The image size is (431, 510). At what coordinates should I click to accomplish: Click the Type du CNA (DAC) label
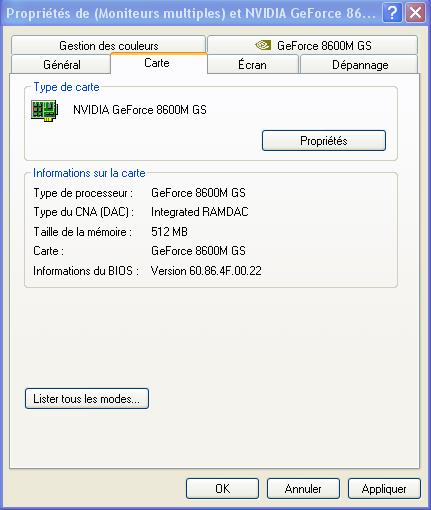84,212
